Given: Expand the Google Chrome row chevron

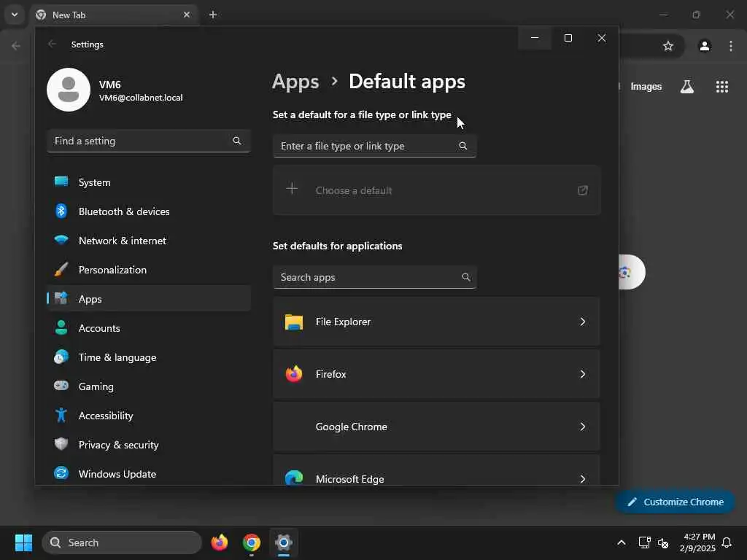Looking at the screenshot, I should click(x=583, y=427).
